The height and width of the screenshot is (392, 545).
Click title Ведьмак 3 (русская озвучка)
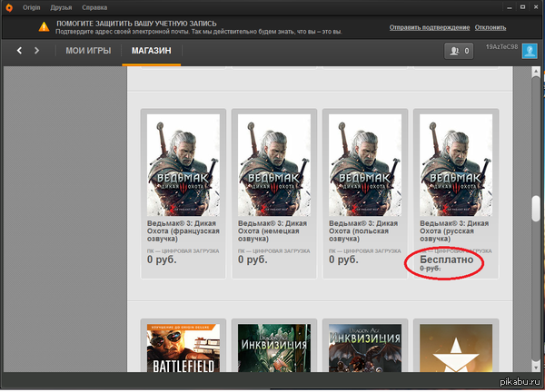pos(454,230)
